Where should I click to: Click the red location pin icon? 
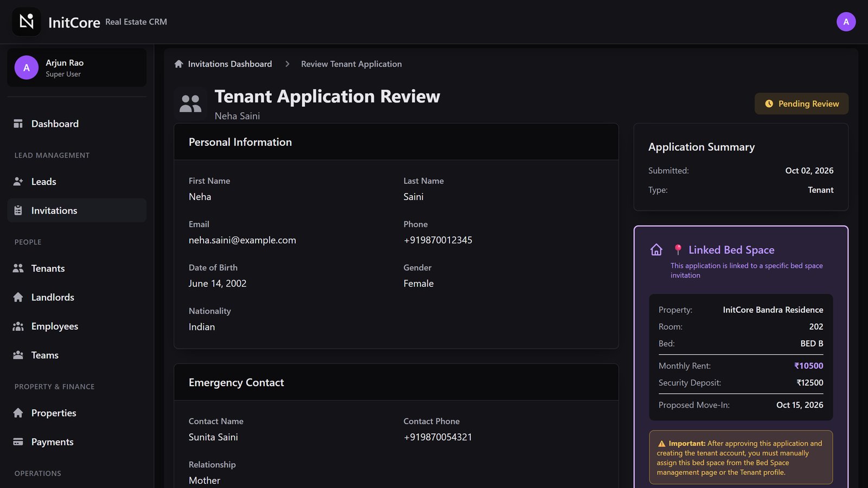pyautogui.click(x=678, y=249)
